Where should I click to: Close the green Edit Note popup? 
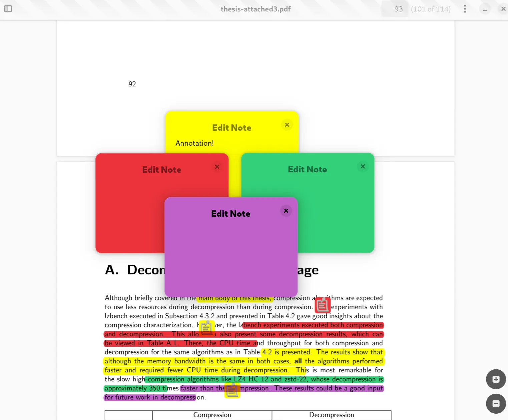coord(363,166)
